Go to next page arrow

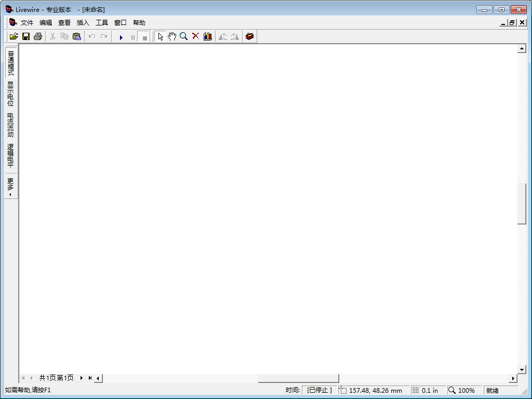pyautogui.click(x=81, y=378)
